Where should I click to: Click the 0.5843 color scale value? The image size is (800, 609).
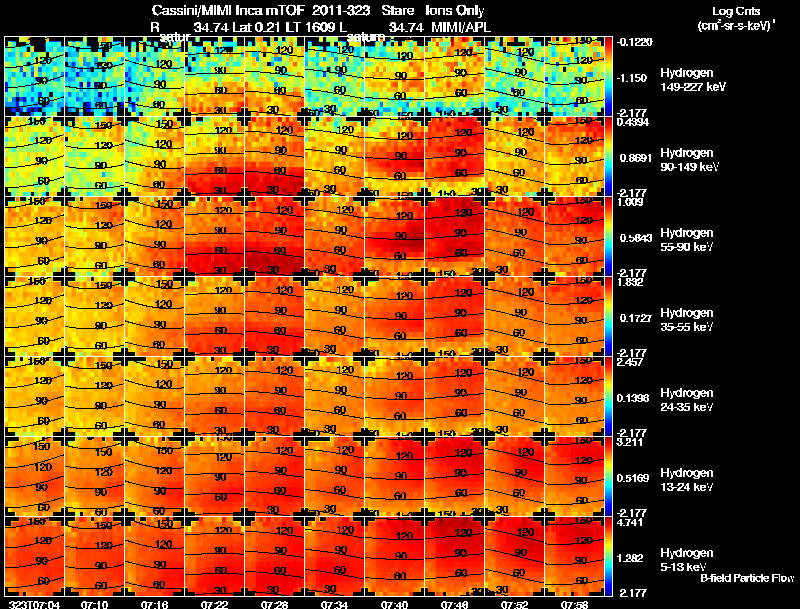[x=636, y=238]
